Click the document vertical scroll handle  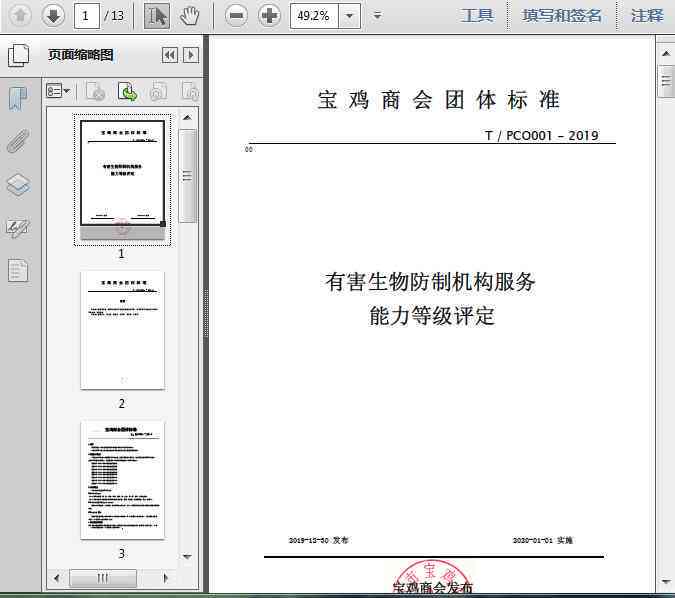[x=666, y=81]
